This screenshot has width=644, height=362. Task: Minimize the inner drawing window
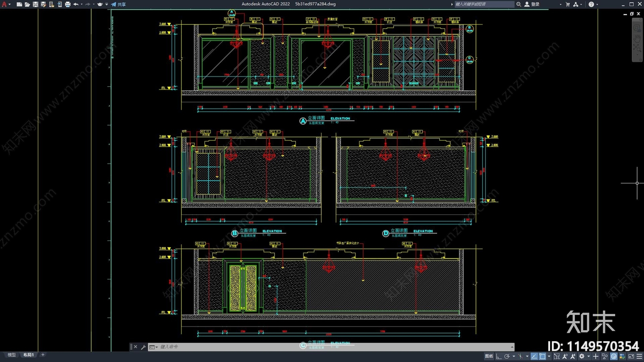pyautogui.click(x=625, y=14)
